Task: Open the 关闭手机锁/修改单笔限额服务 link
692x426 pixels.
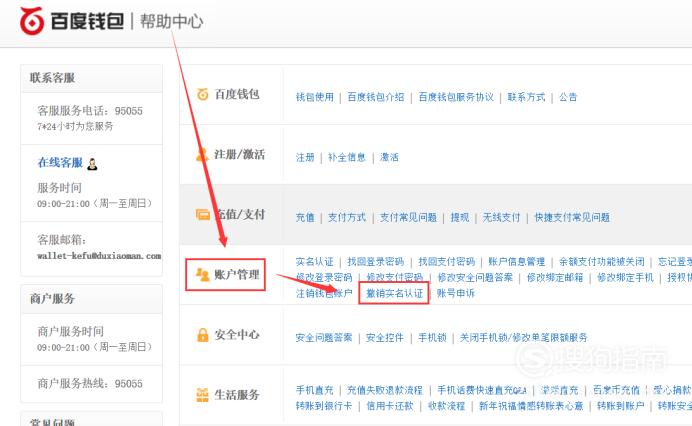Action: [x=524, y=338]
